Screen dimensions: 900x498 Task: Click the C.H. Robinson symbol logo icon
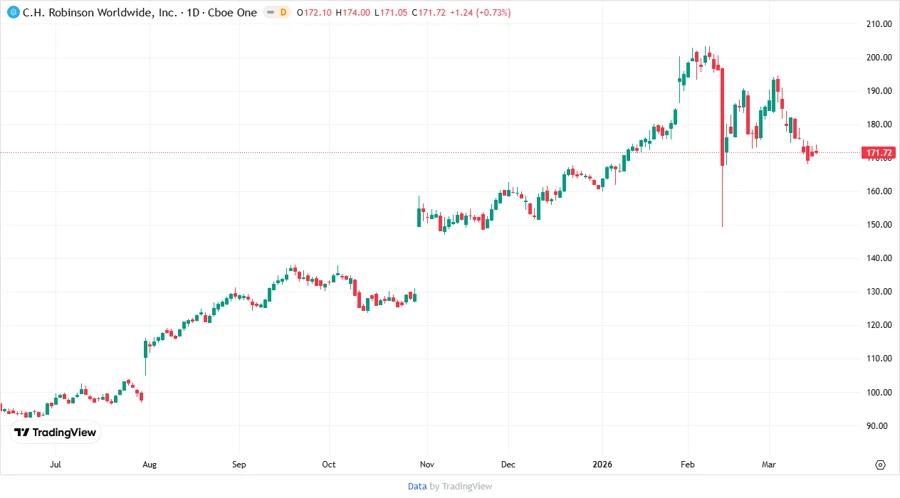pyautogui.click(x=13, y=13)
